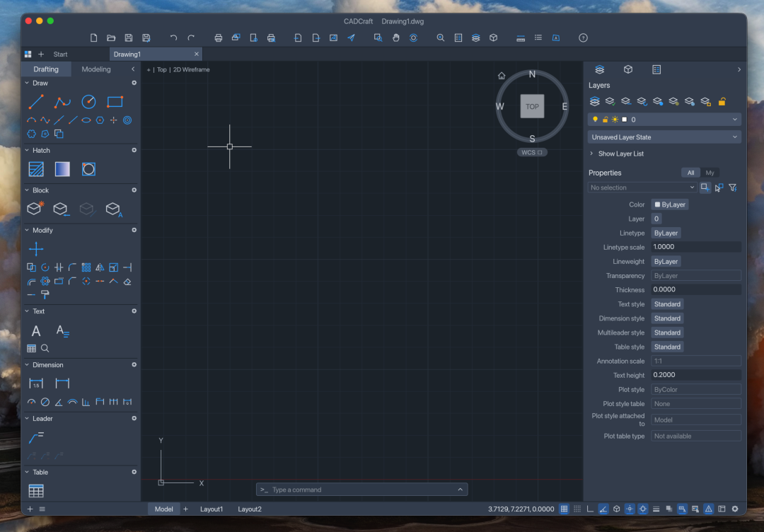Select the Move tool in Modify
Image resolution: width=764 pixels, height=532 pixels.
(x=36, y=249)
